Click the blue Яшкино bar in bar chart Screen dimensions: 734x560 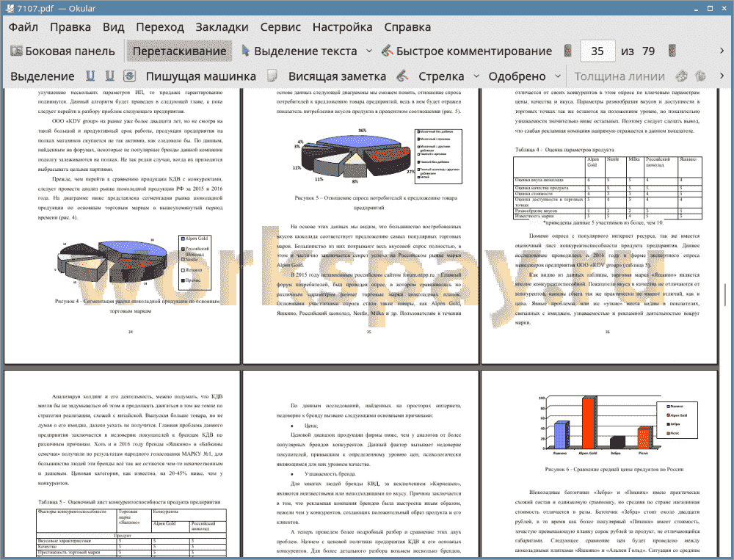pyautogui.click(x=560, y=435)
